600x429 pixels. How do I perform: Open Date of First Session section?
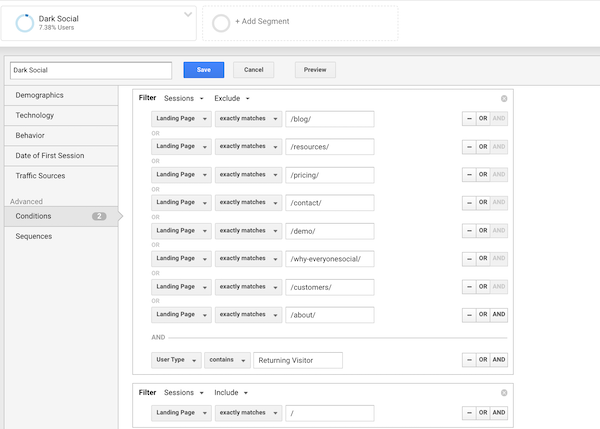(x=61, y=156)
